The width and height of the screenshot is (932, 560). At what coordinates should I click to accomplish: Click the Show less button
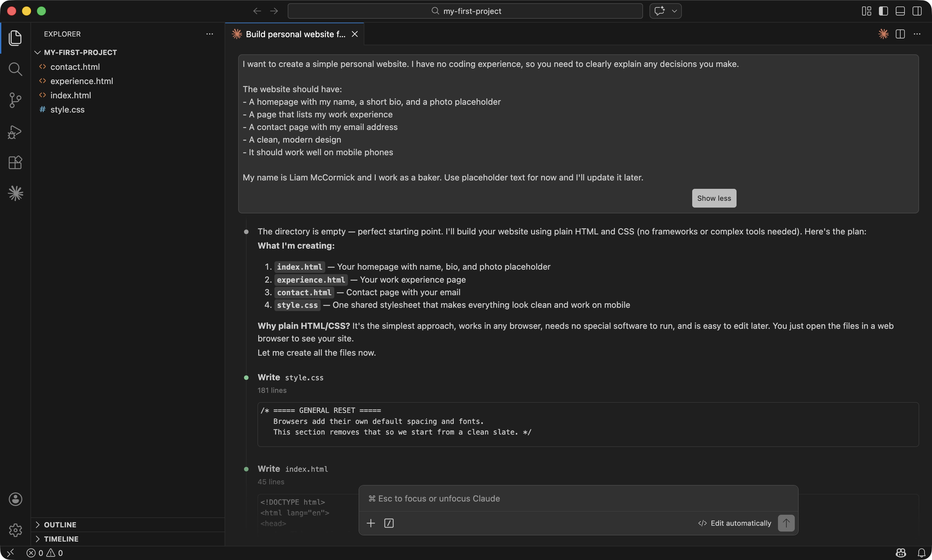(714, 198)
